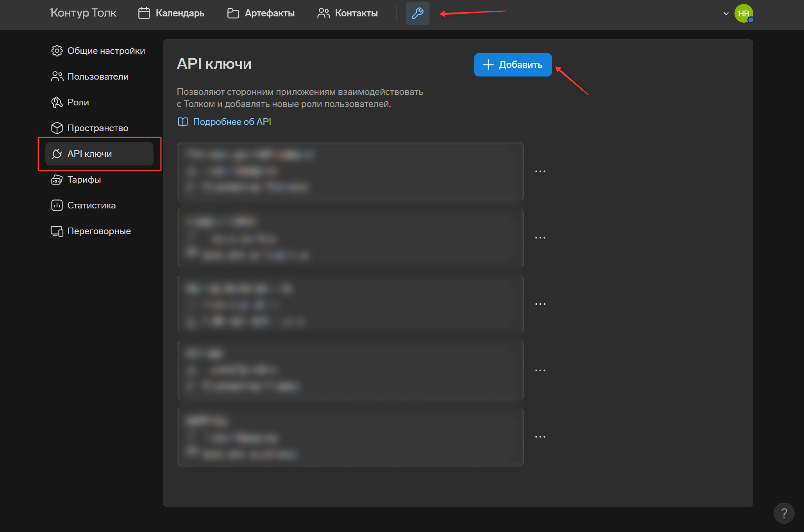Open the help question mark button
Image resolution: width=804 pixels, height=532 pixels.
click(784, 513)
